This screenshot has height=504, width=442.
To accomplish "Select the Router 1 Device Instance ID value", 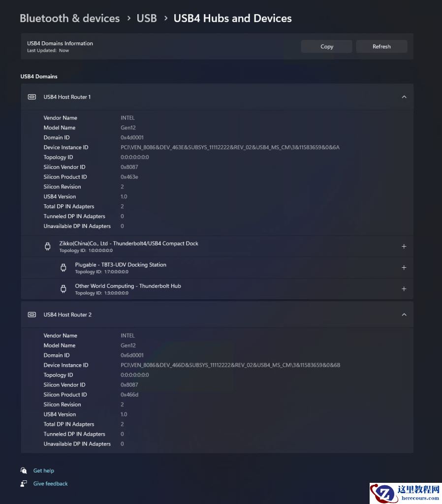I will [230, 147].
